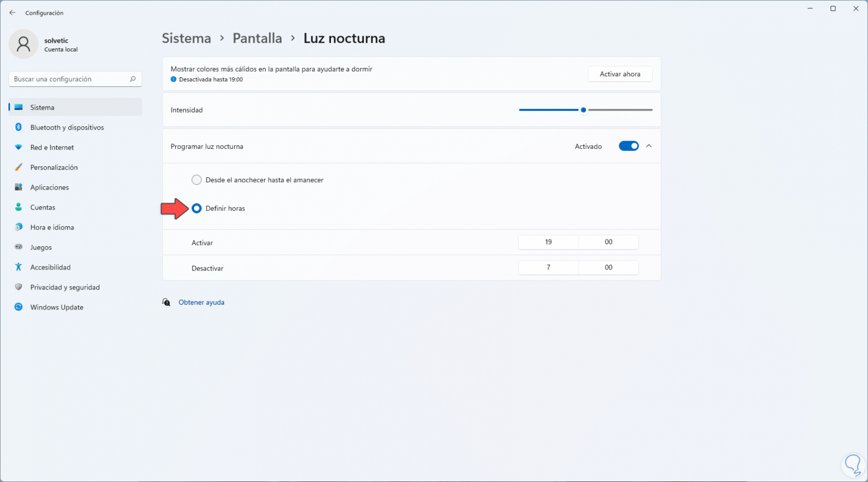The width and height of the screenshot is (868, 482).
Task: Click the Aplicaciones sidebar icon
Action: click(x=18, y=187)
